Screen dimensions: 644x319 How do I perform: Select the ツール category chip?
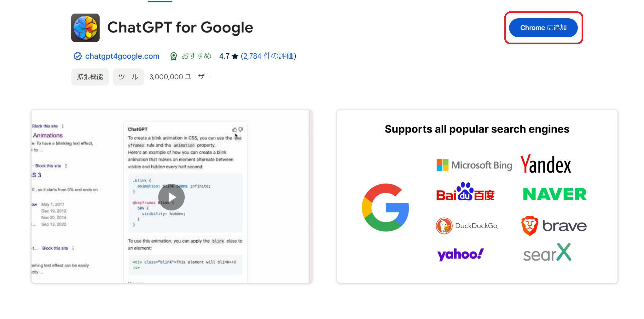point(128,77)
